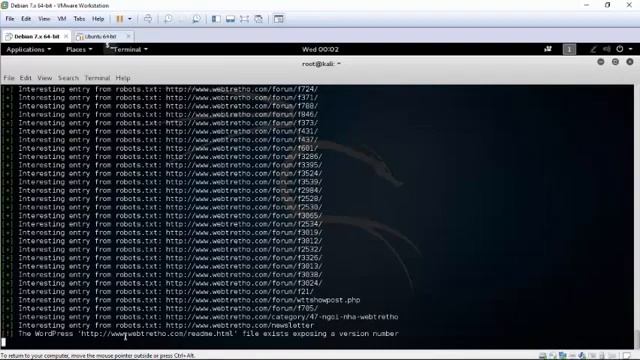Screen dimensions: 640x360
Task: Click the sound card status icon in status bar
Action: point(582,356)
